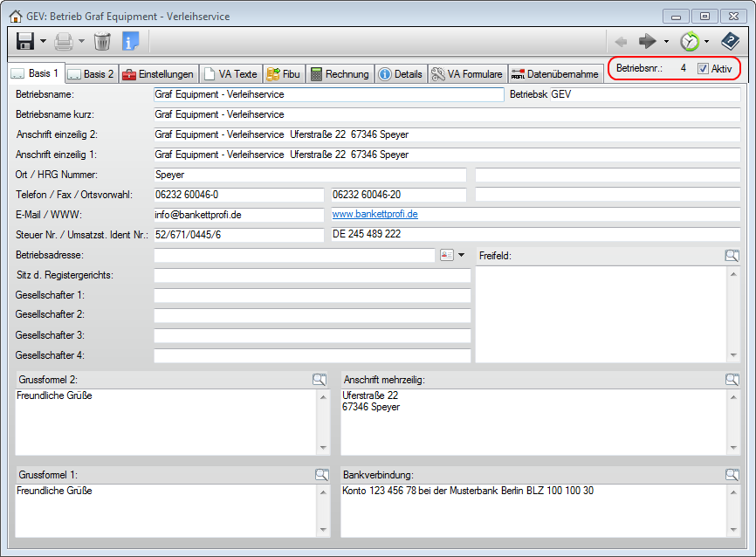This screenshot has height=557, width=756.
Task: Click the Save floppy disk icon
Action: click(x=24, y=41)
